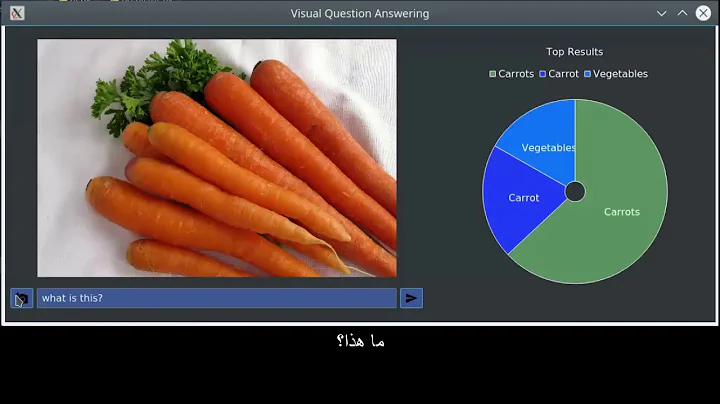720x404 pixels.
Task: Click the Vegetables legend swatch
Action: point(587,74)
